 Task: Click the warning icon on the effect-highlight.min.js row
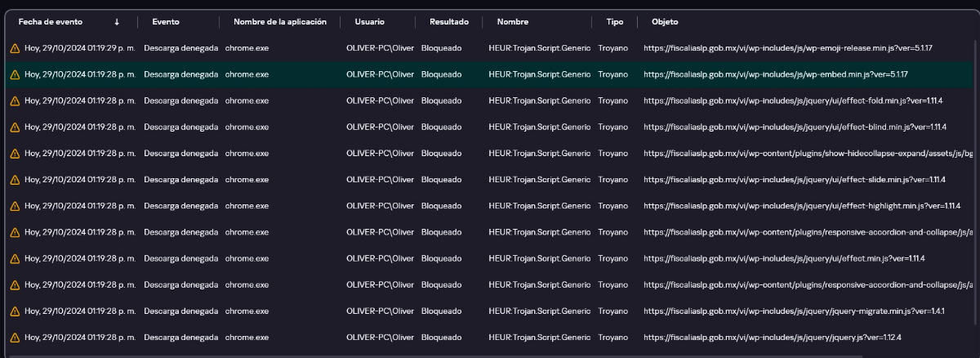pos(15,206)
